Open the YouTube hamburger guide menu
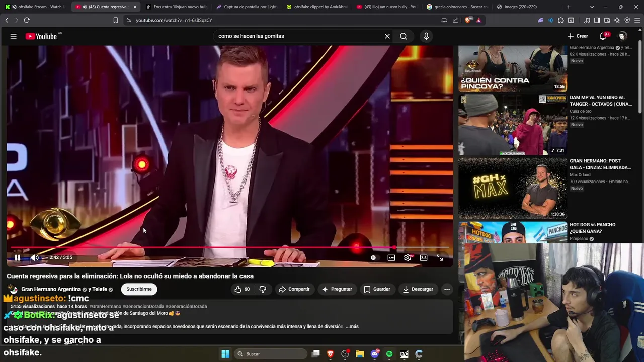Image resolution: width=644 pixels, height=362 pixels. [14, 36]
